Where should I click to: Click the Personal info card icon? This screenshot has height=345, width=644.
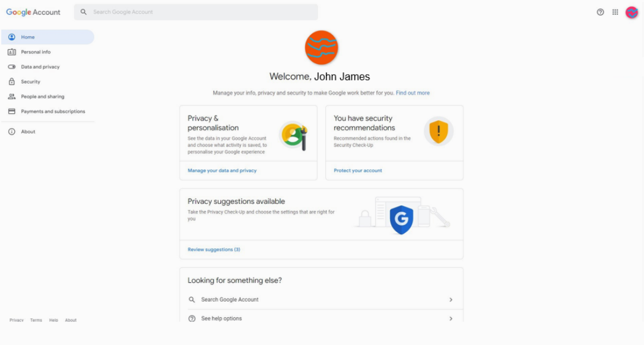click(x=11, y=52)
